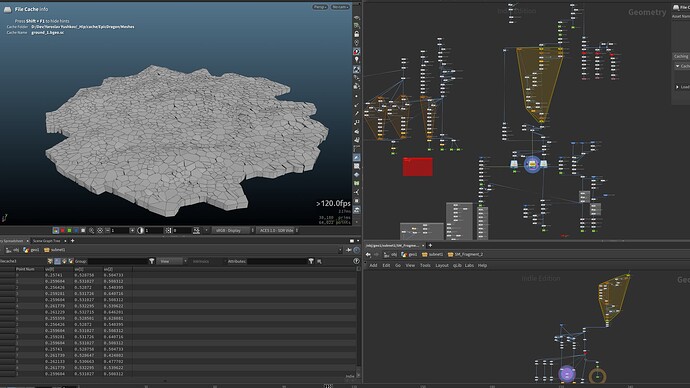Image resolution: width=690 pixels, height=388 pixels.
Task: Toggle the help icon at spreadsheet right edge
Action: (356, 261)
